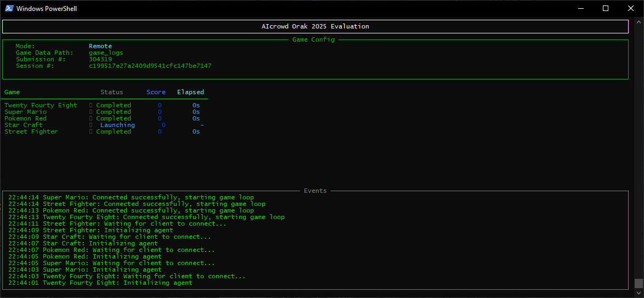Click the PowerShell icon in the title bar

click(x=9, y=8)
